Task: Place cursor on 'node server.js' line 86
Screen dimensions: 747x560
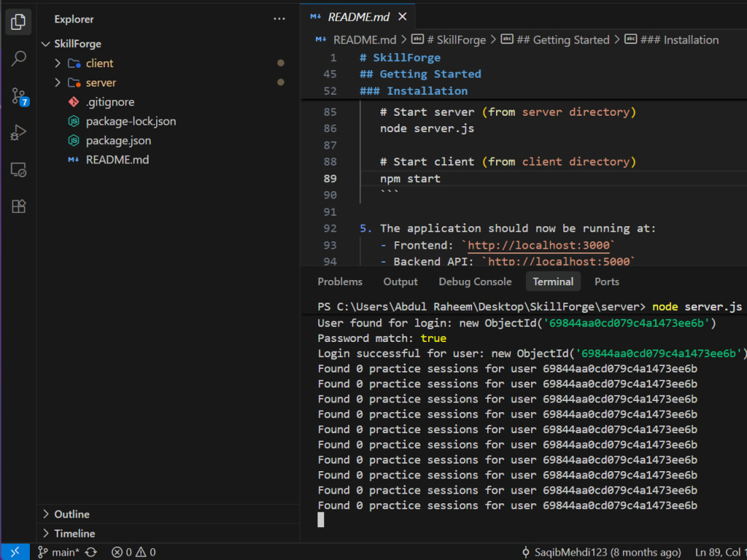Action: pos(427,128)
